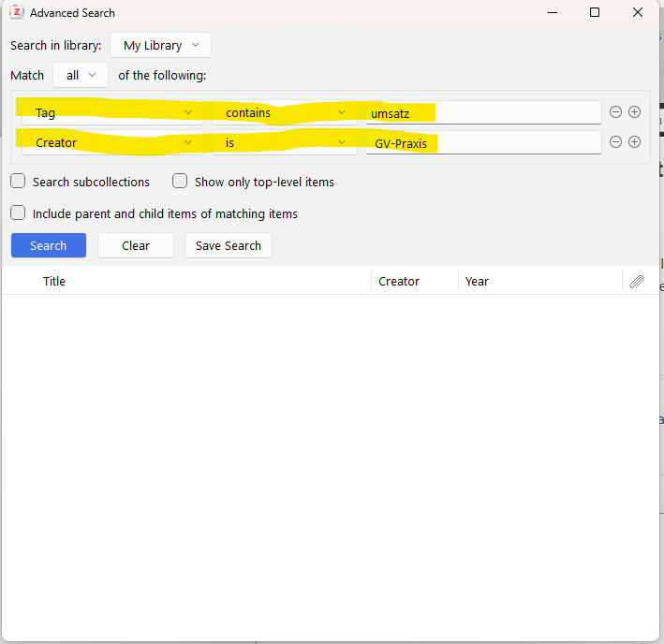The height and width of the screenshot is (644, 664).
Task: Click the Zotero app icon in title bar
Action: (17, 12)
